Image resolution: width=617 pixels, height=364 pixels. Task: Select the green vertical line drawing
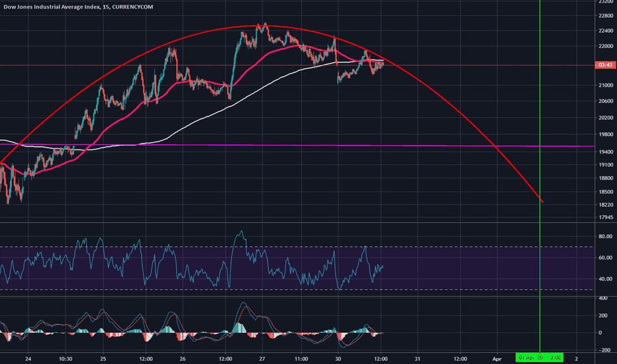click(x=540, y=177)
